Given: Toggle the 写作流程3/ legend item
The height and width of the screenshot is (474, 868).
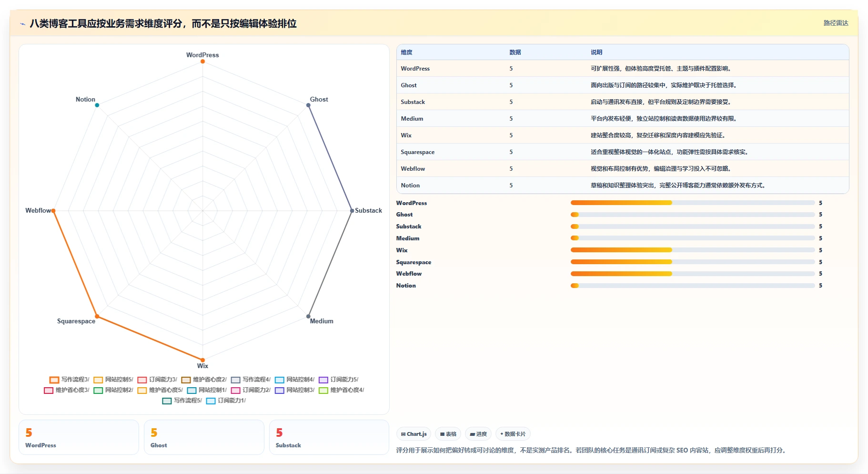Looking at the screenshot, I should pyautogui.click(x=69, y=380).
